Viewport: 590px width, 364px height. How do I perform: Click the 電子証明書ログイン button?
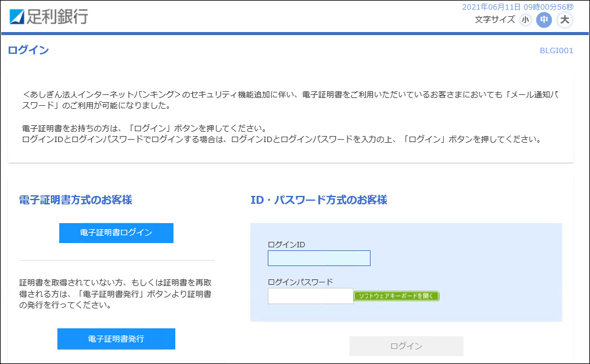pos(116,233)
